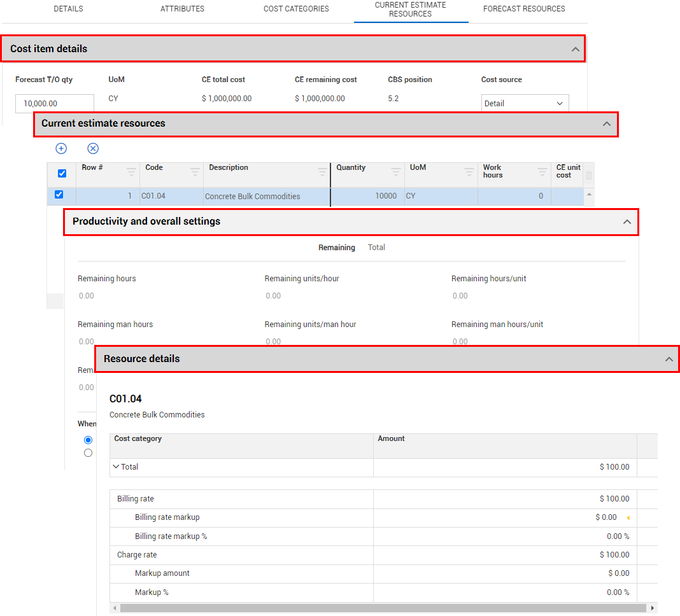Toggle the select-all checkbox in grid header

(62, 173)
